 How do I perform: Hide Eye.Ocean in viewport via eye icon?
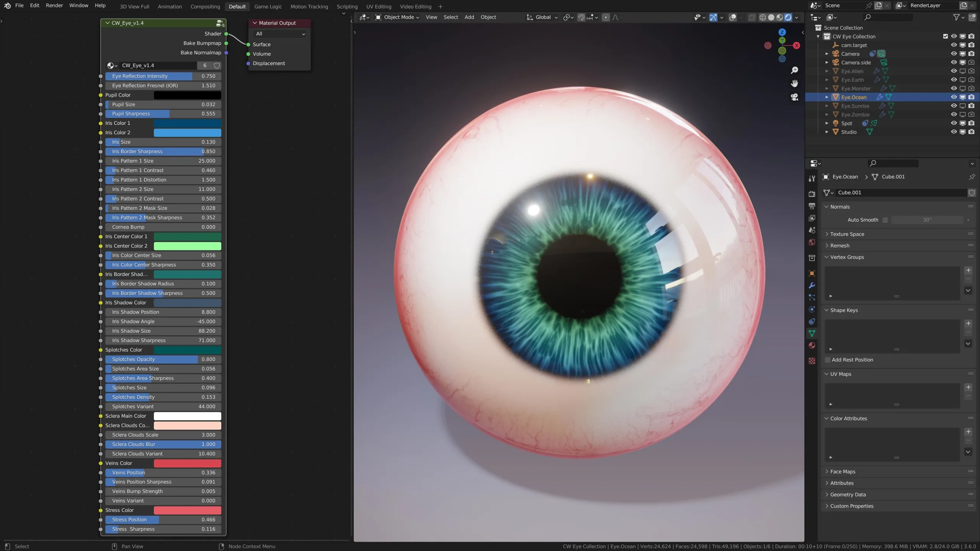[x=954, y=97]
